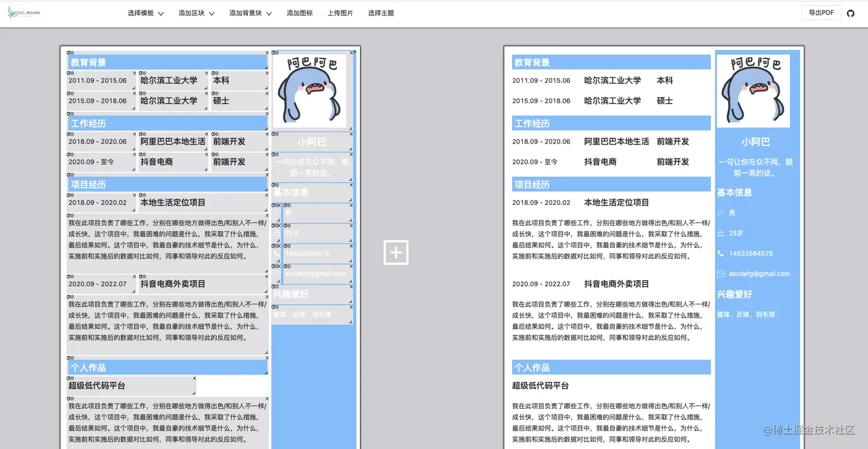Select the 抖音电商外卖项目 block in the editor
This screenshot has width=868, height=449.
(204, 284)
